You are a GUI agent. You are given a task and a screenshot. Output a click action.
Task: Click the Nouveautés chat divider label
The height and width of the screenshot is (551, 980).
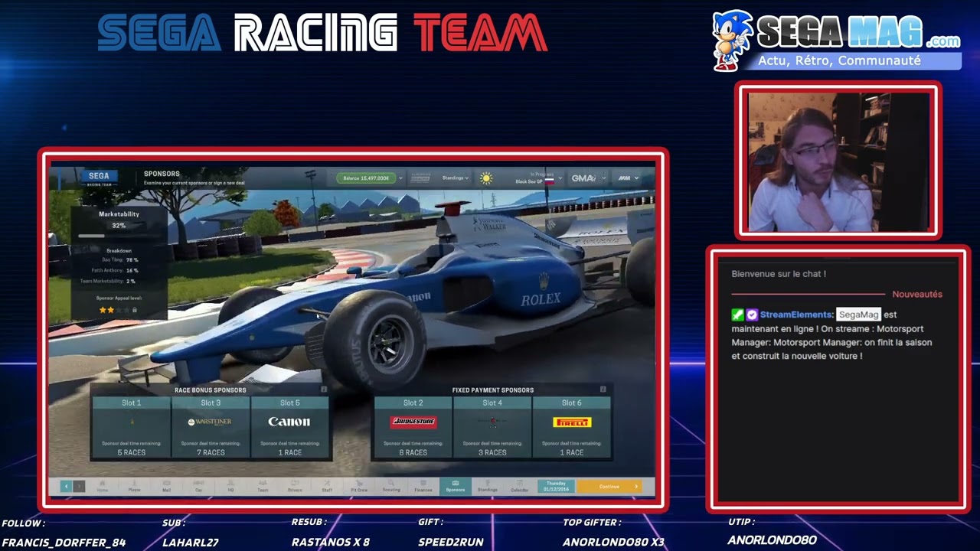click(x=917, y=294)
